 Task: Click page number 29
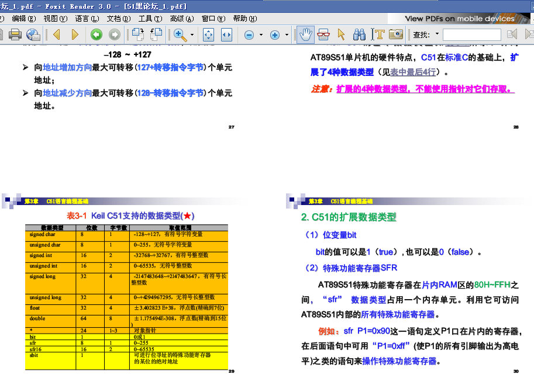coord(232,371)
